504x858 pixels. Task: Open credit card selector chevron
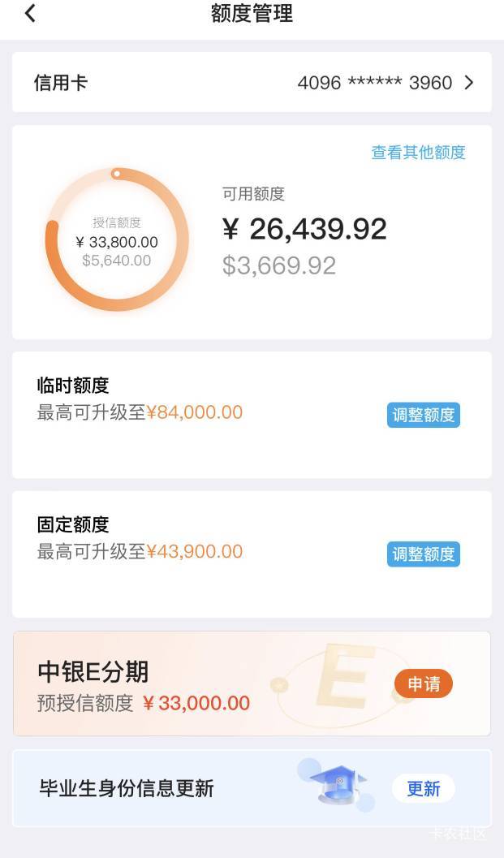[469, 83]
